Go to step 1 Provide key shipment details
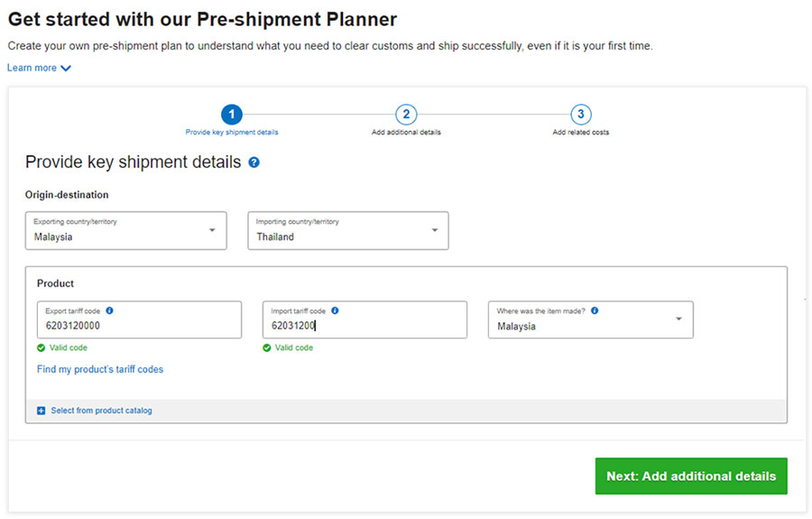The height and width of the screenshot is (519, 812). click(x=232, y=115)
